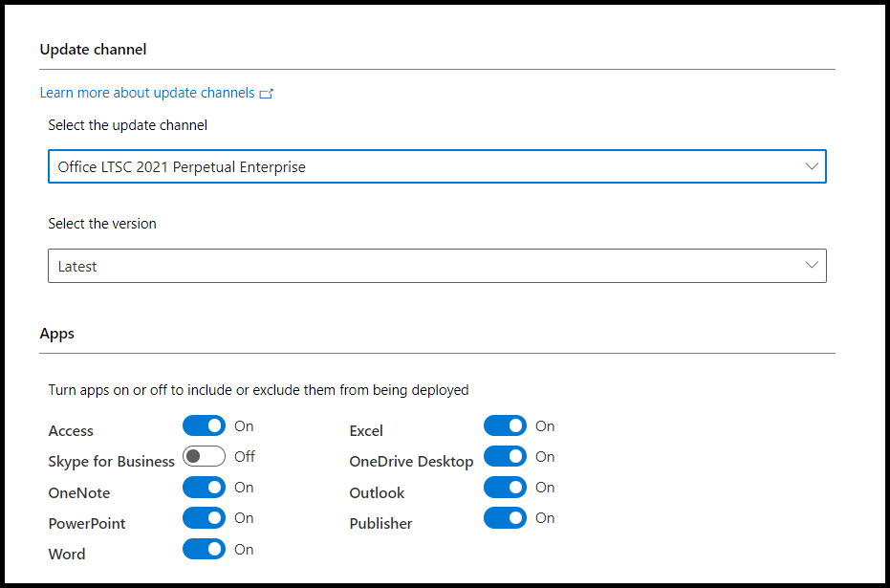This screenshot has width=890, height=588.
Task: Click the "Turn apps on or off" description text
Action: point(258,390)
